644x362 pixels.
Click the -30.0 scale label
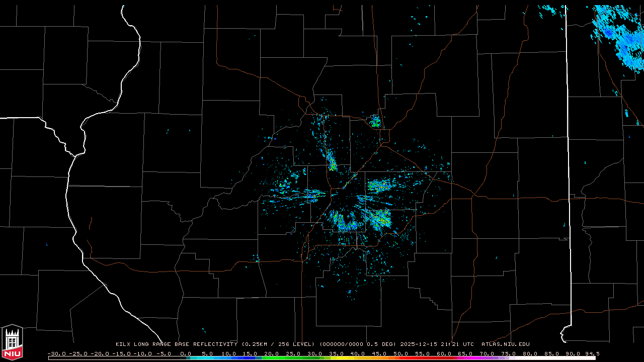pos(56,353)
